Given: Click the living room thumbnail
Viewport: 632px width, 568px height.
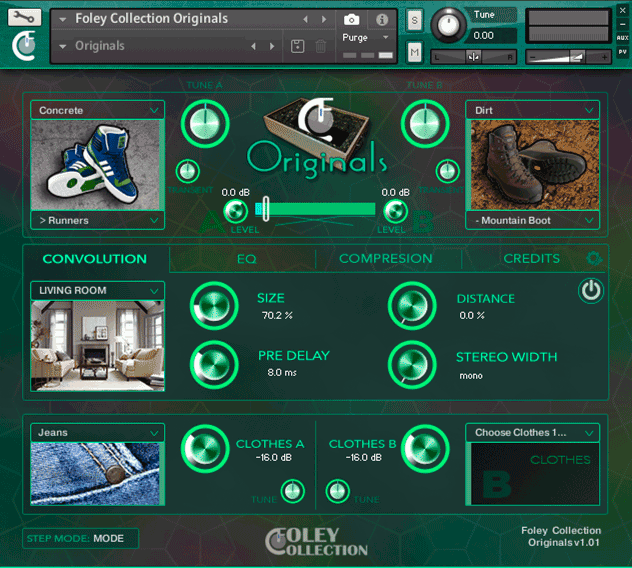Looking at the screenshot, I should tap(98, 345).
